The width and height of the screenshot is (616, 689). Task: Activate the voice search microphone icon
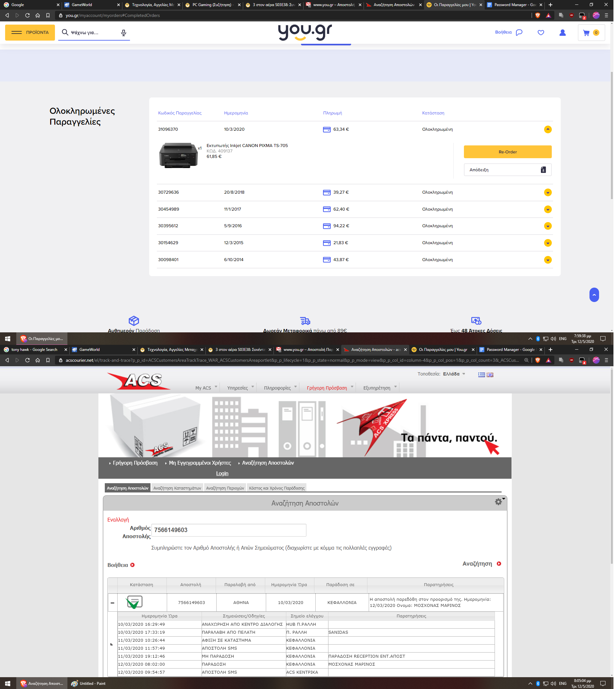click(124, 33)
